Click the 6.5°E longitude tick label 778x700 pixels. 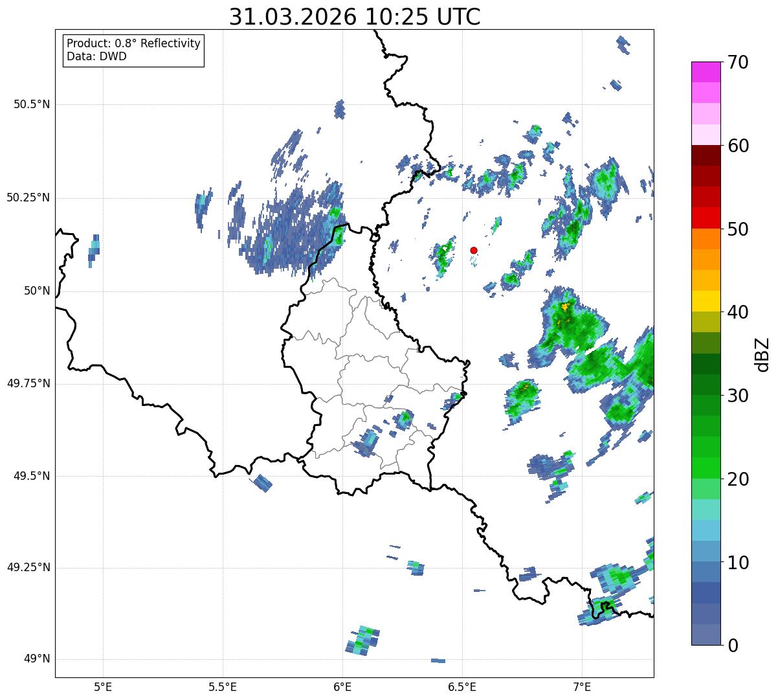[463, 686]
